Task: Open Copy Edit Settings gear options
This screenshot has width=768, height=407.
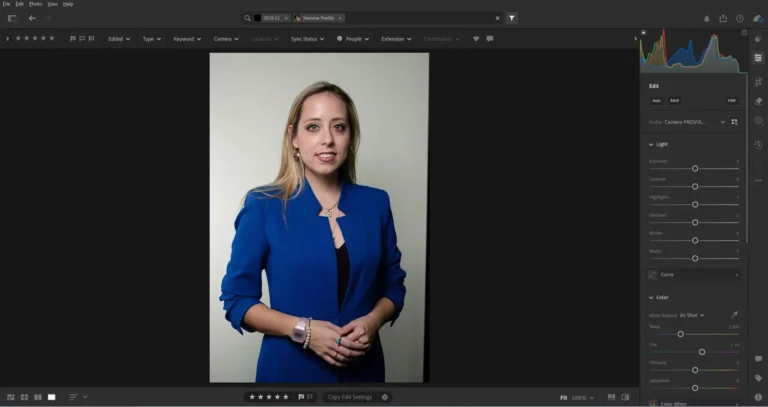Action: (385, 397)
